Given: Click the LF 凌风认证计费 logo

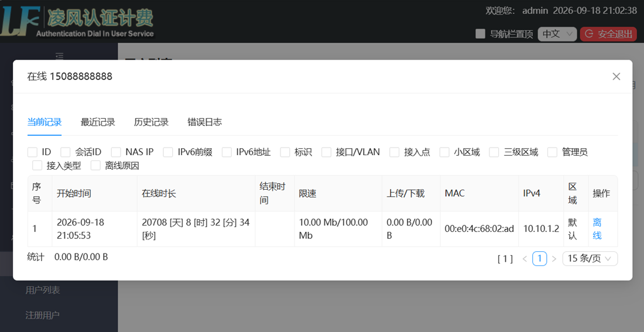Looking at the screenshot, I should coord(77,21).
